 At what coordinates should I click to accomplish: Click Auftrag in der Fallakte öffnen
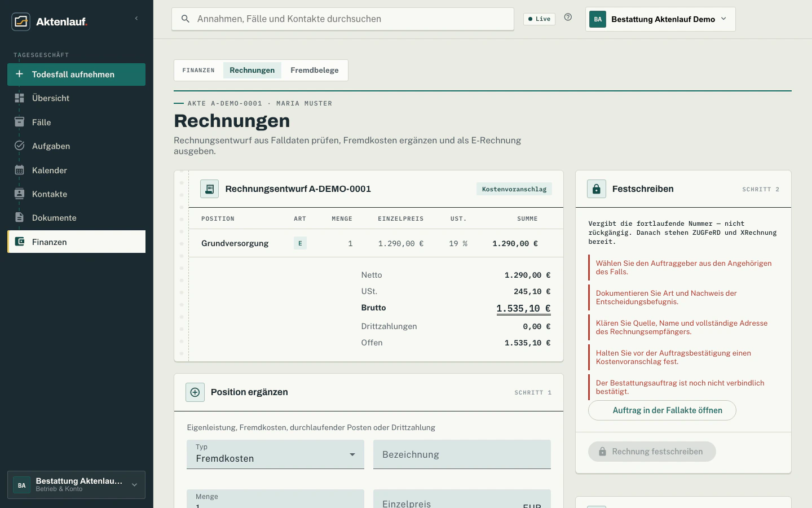pos(662,410)
